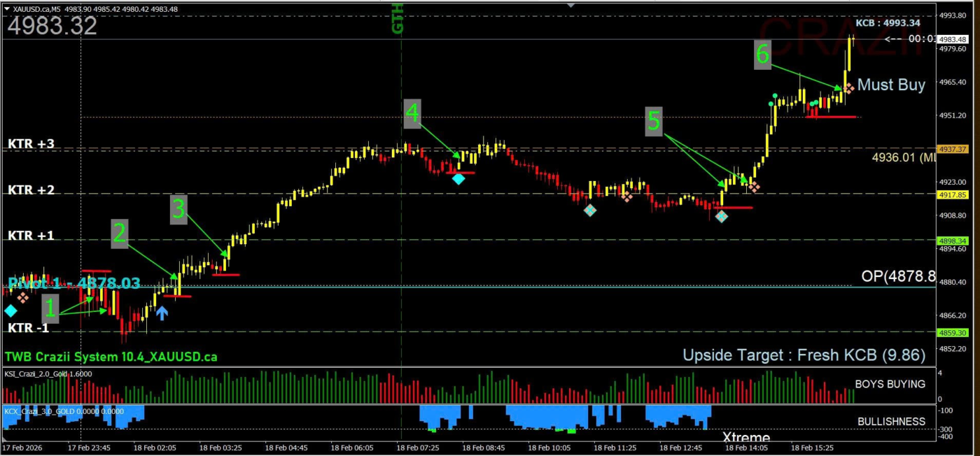The height and width of the screenshot is (456, 980).
Task: Select the orange diamond cluster below Pivot 1
Action: pos(23,298)
